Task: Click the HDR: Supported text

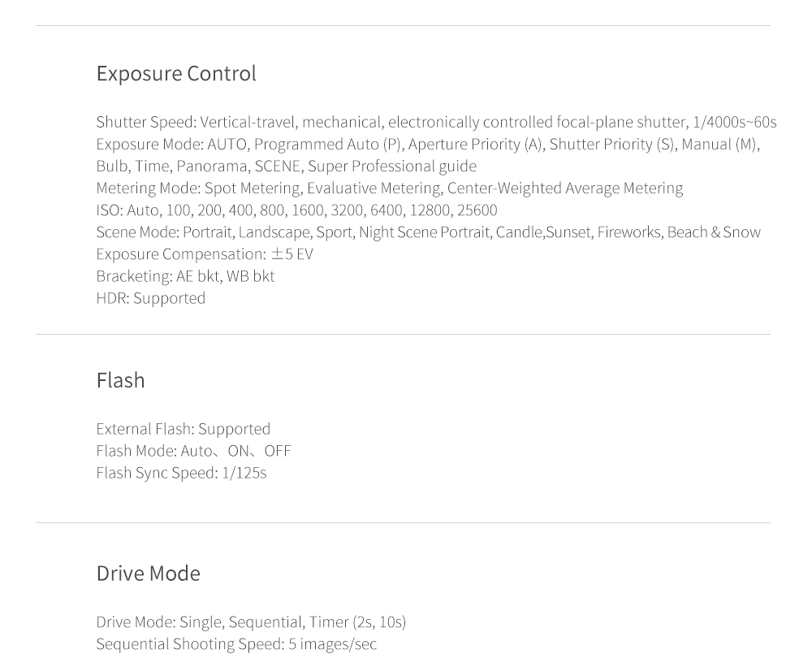Action: (x=151, y=297)
